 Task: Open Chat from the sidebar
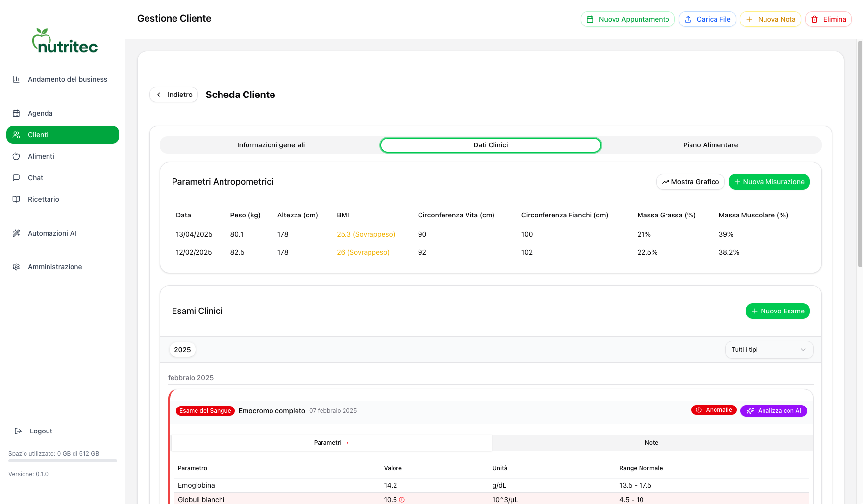click(x=63, y=178)
